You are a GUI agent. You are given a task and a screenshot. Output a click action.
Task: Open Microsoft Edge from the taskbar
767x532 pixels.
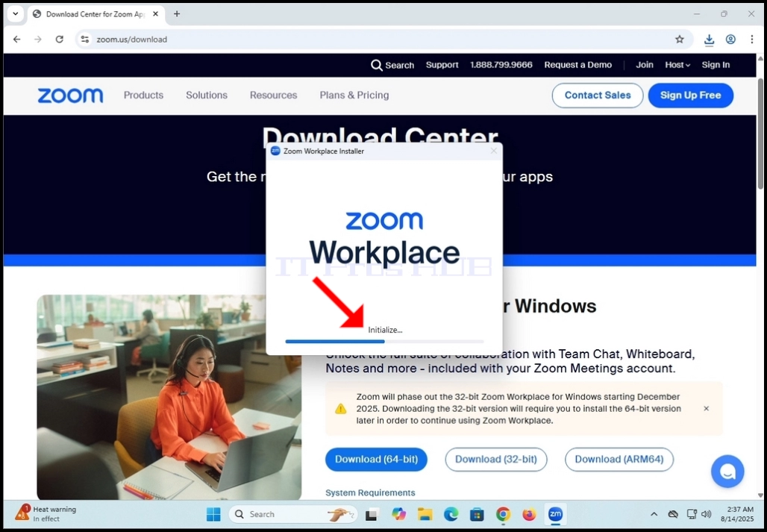[451, 514]
